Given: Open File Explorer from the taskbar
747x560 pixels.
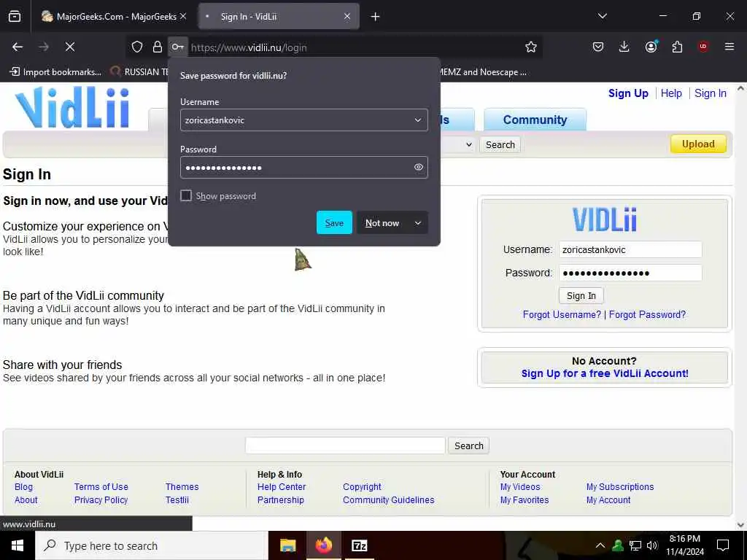Looking at the screenshot, I should [x=287, y=545].
